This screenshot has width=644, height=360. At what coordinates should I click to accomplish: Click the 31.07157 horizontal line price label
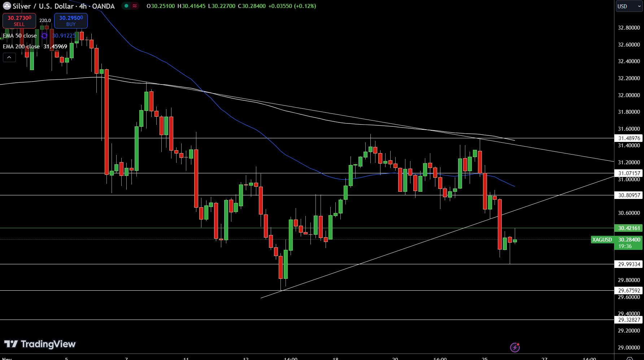coord(629,173)
